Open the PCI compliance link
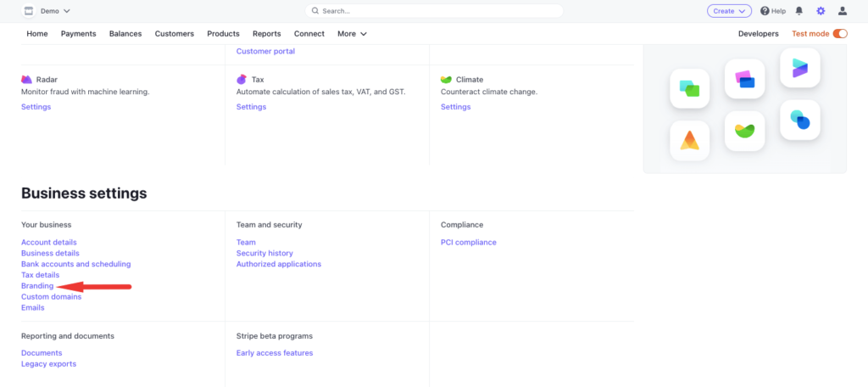The width and height of the screenshot is (868, 387). 468,243
